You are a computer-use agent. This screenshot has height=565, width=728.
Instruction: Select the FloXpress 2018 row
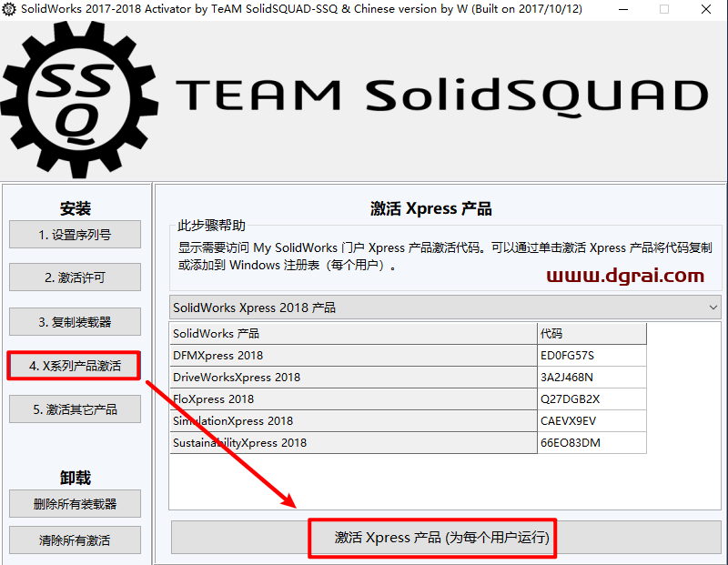[408, 399]
